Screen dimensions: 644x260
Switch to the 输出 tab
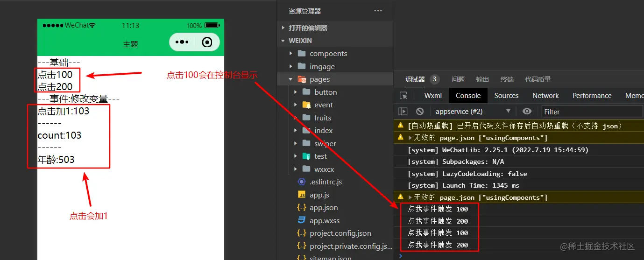pos(482,79)
